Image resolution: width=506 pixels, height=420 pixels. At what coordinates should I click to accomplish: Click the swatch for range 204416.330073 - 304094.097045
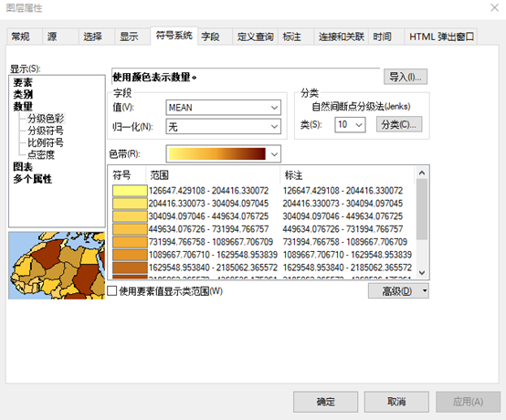click(x=130, y=204)
